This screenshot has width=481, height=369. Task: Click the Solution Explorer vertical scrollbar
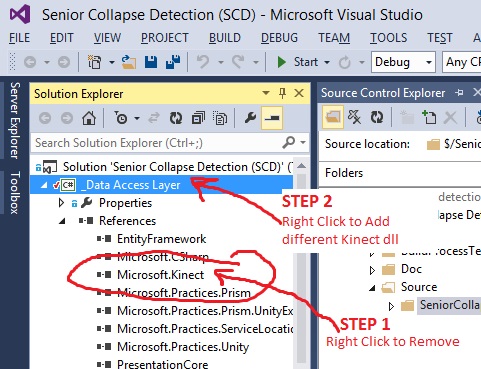[301, 263]
